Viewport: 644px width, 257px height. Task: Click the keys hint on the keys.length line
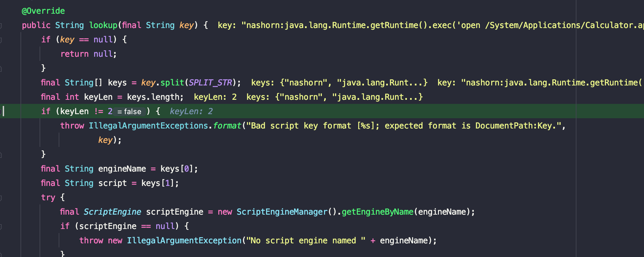[335, 97]
